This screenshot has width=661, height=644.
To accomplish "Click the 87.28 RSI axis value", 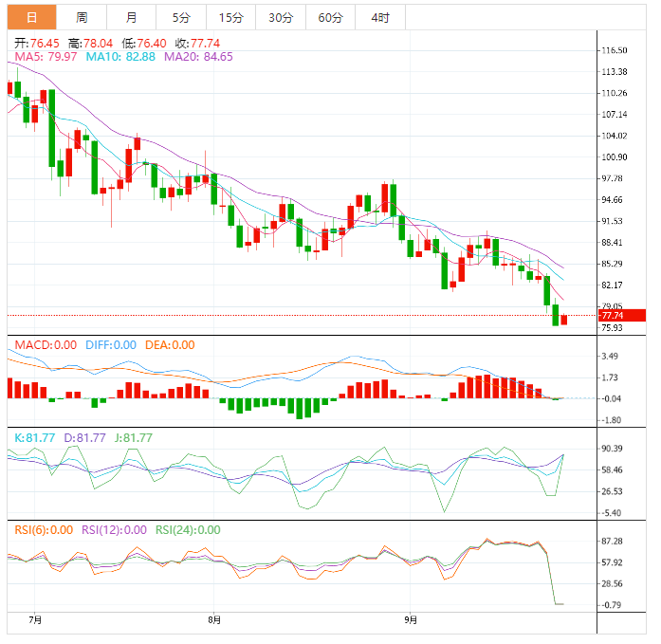I will [612, 541].
